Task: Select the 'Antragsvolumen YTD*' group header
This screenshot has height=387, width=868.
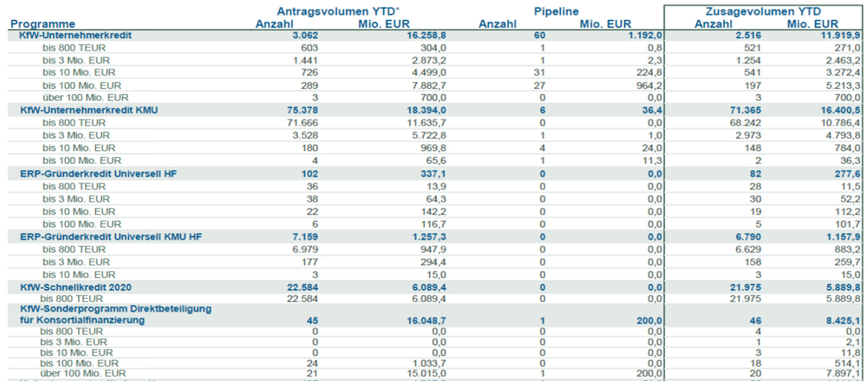Action: (x=338, y=11)
